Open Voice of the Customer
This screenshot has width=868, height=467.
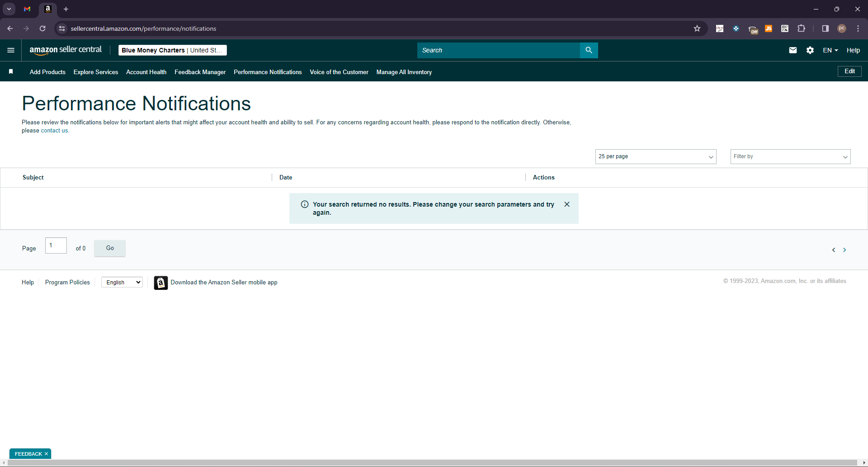coord(339,72)
